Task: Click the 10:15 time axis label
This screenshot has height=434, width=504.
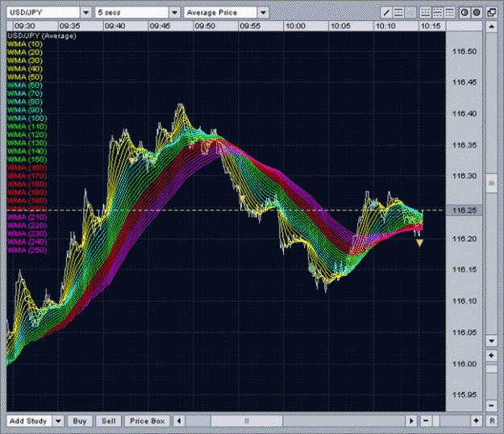Action: [431, 26]
